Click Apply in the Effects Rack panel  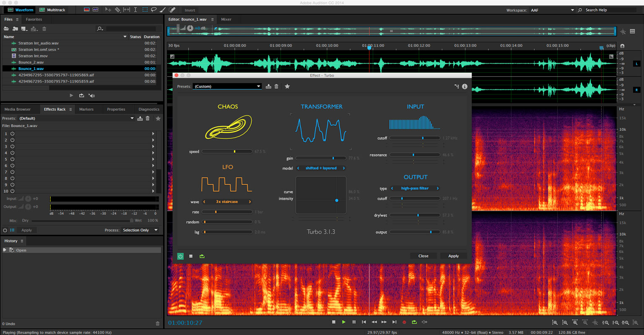[26, 230]
